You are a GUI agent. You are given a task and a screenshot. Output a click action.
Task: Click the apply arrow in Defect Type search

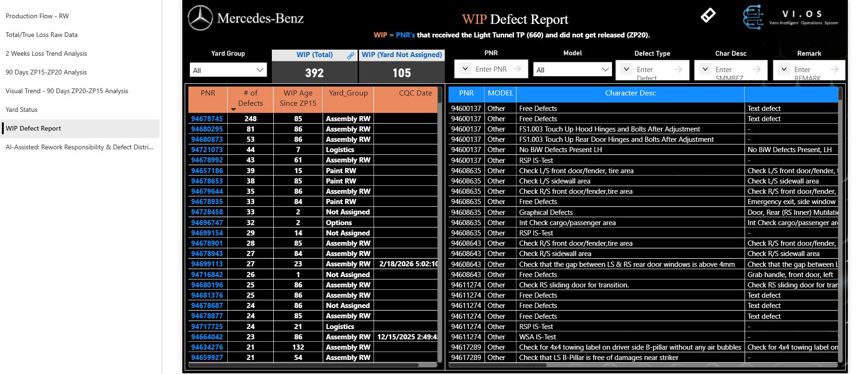(678, 69)
